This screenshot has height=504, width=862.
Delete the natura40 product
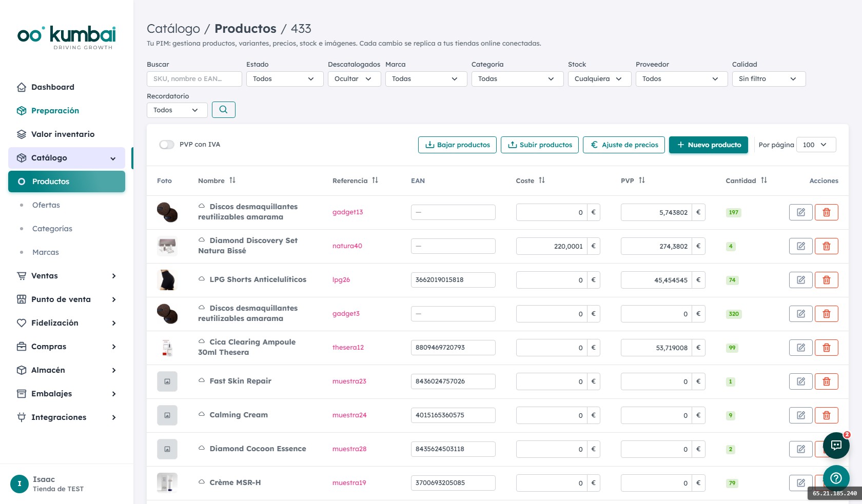[826, 246]
